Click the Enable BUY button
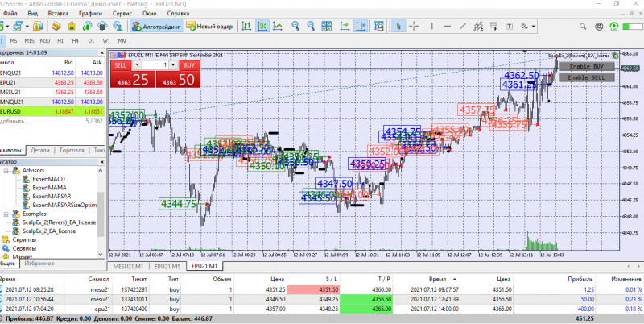The width and height of the screenshot is (644, 324). point(587,66)
